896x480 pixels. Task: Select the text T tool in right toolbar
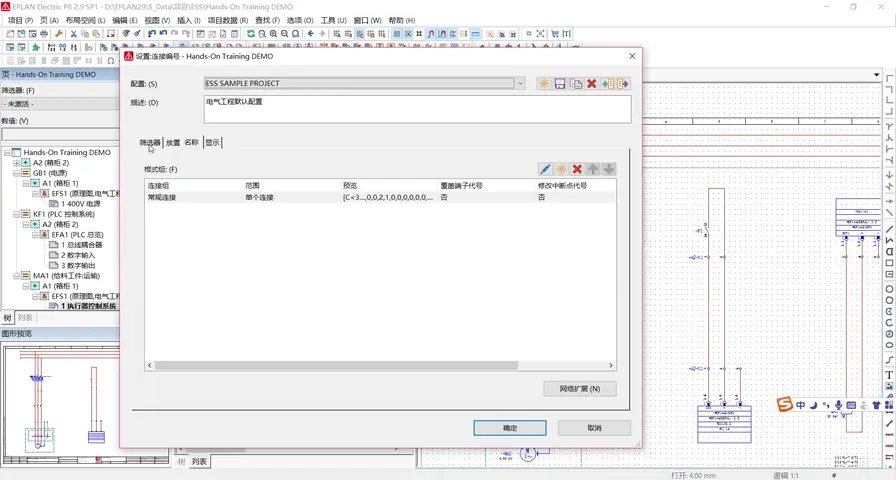pos(889,375)
